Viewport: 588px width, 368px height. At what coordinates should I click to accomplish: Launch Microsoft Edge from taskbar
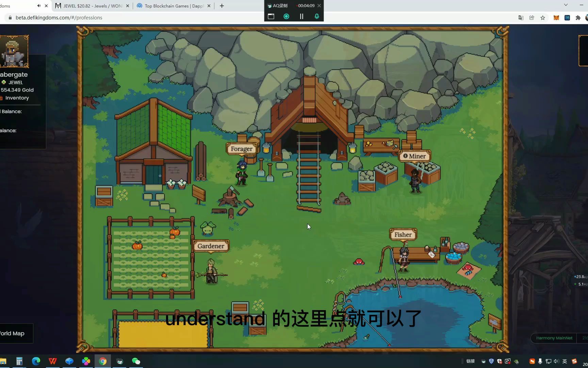(x=36, y=361)
